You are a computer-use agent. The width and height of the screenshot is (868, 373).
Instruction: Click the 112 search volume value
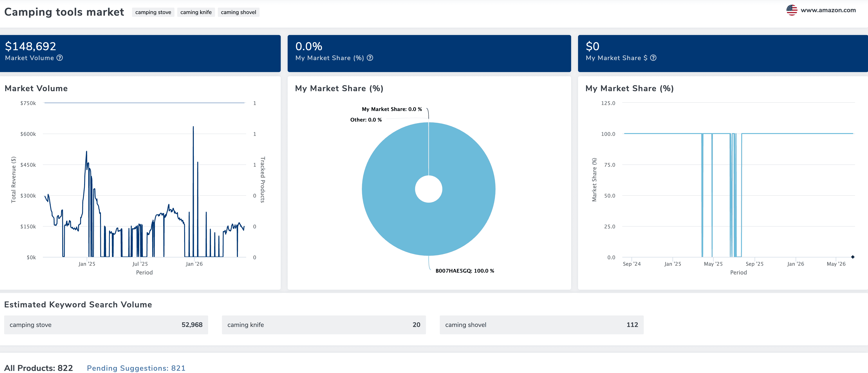click(632, 325)
